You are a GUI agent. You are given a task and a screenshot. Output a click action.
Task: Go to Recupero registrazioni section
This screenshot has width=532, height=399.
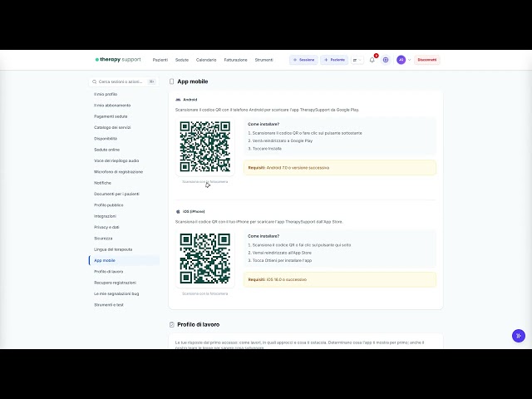[x=115, y=283]
